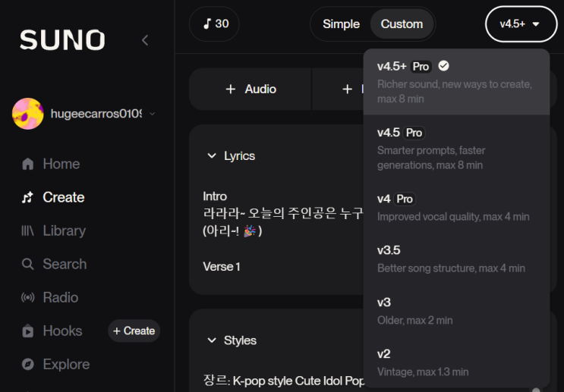The image size is (564, 392).
Task: Open Library via its books icon
Action: coord(28,230)
